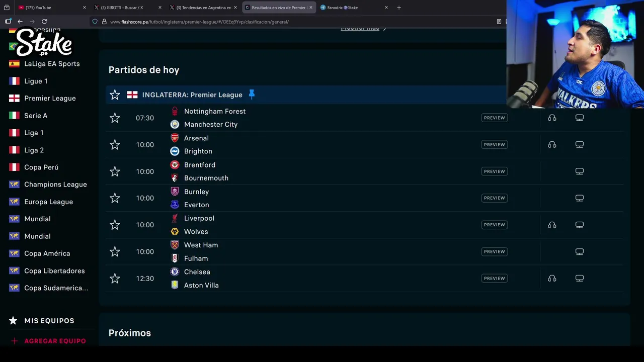Image resolution: width=644 pixels, height=362 pixels.
Task: Open PREVIEW for West Ham vs Fulham
Action: pyautogui.click(x=494, y=251)
